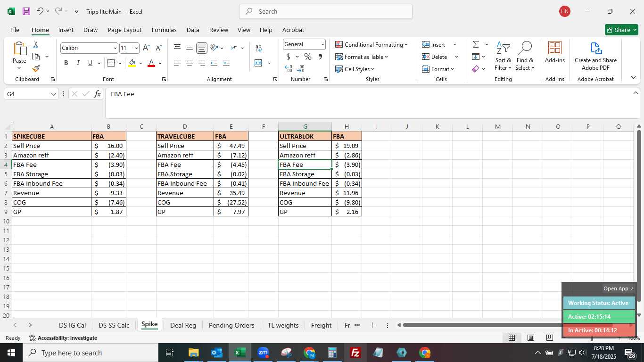Viewport: 644px width, 362px height.
Task: Switch to Page Layout view in status bar
Action: [530, 337]
